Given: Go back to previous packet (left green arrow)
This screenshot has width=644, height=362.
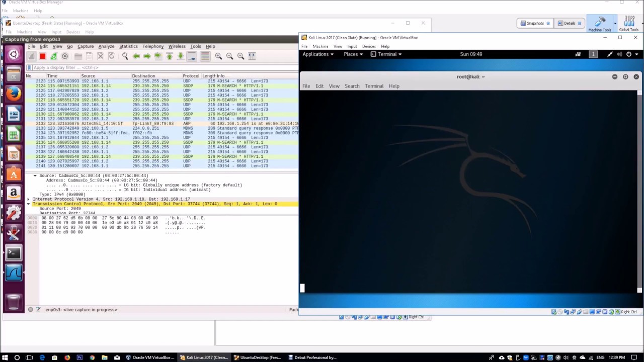Looking at the screenshot, I should (136, 56).
